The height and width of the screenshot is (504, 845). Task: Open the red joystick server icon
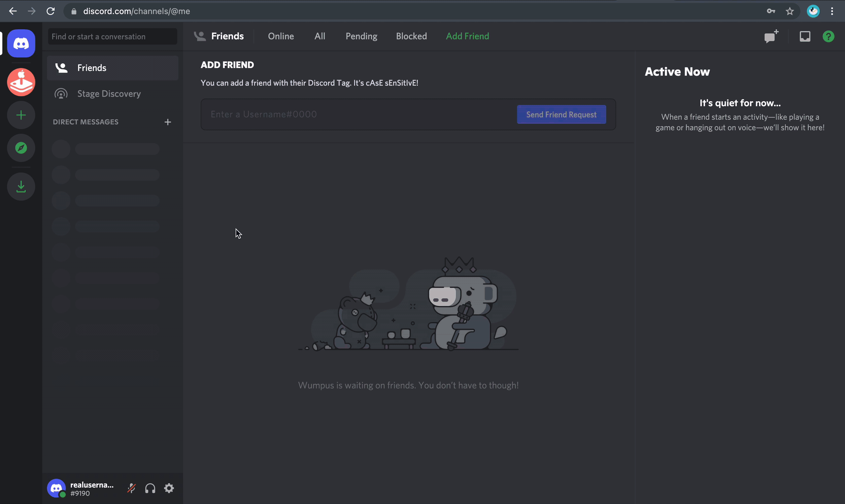click(21, 82)
